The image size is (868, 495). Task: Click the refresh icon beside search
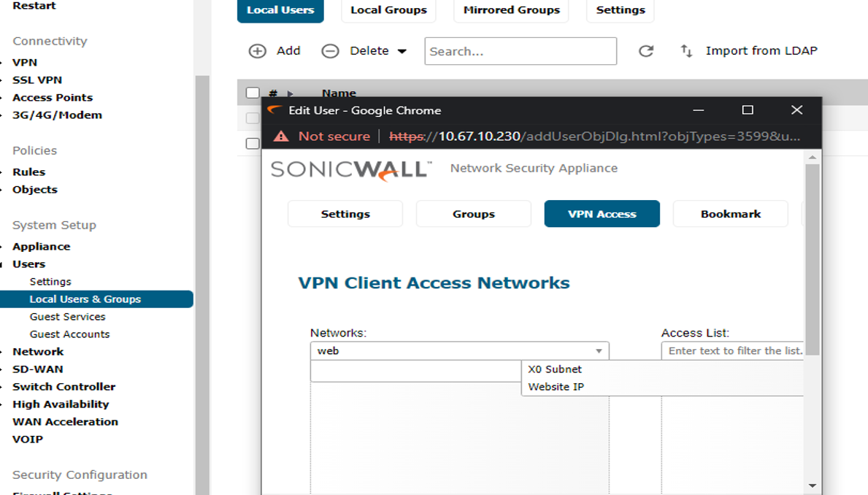click(645, 51)
